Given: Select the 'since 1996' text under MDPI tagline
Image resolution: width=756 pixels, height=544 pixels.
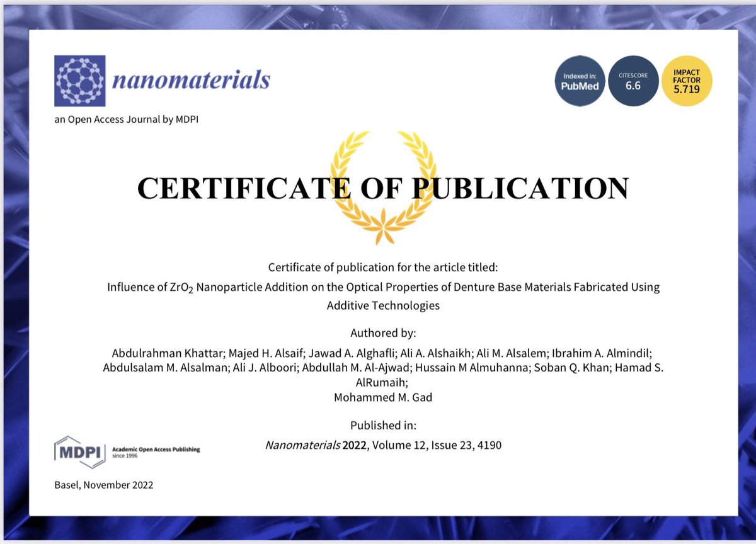Looking at the screenshot, I should [x=124, y=455].
